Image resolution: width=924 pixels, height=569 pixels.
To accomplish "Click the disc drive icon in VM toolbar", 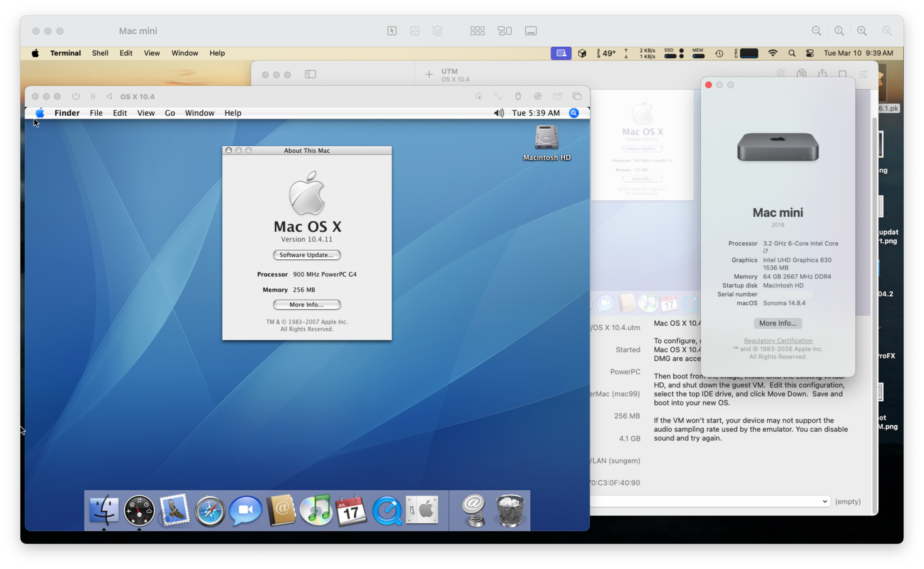I will point(538,96).
